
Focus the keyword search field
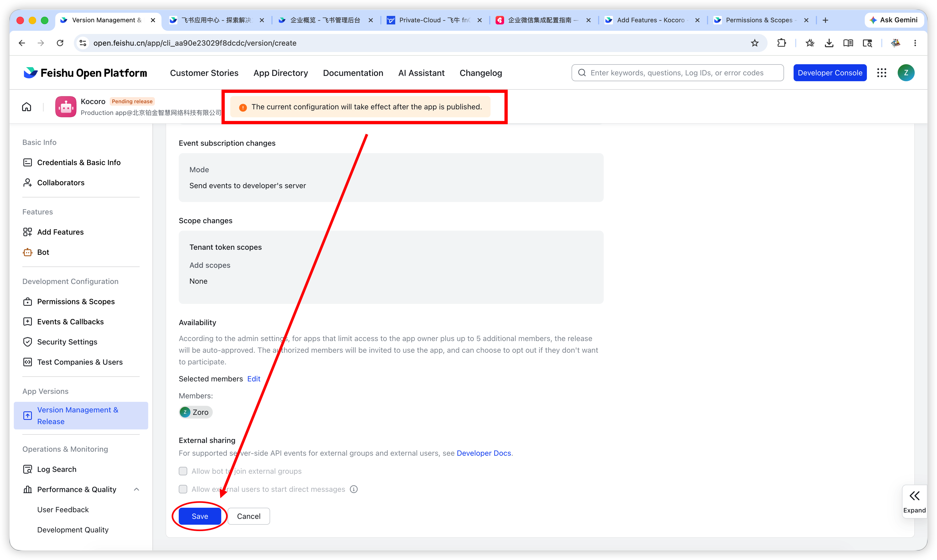click(677, 73)
